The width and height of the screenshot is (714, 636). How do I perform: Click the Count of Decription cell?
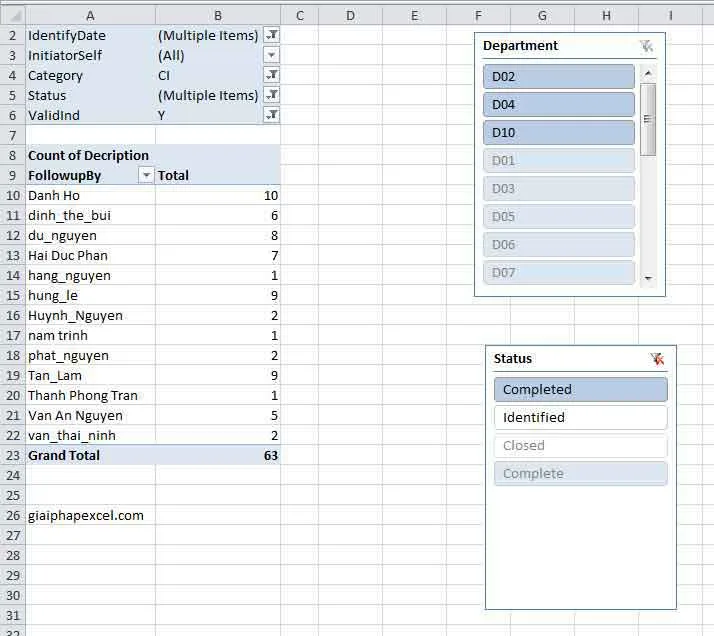[x=90, y=155]
